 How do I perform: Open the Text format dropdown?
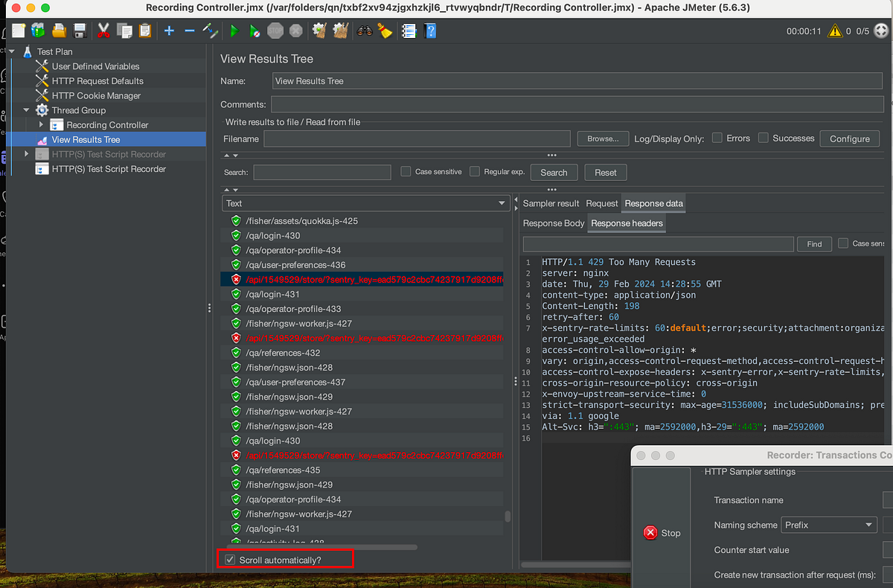(x=503, y=202)
